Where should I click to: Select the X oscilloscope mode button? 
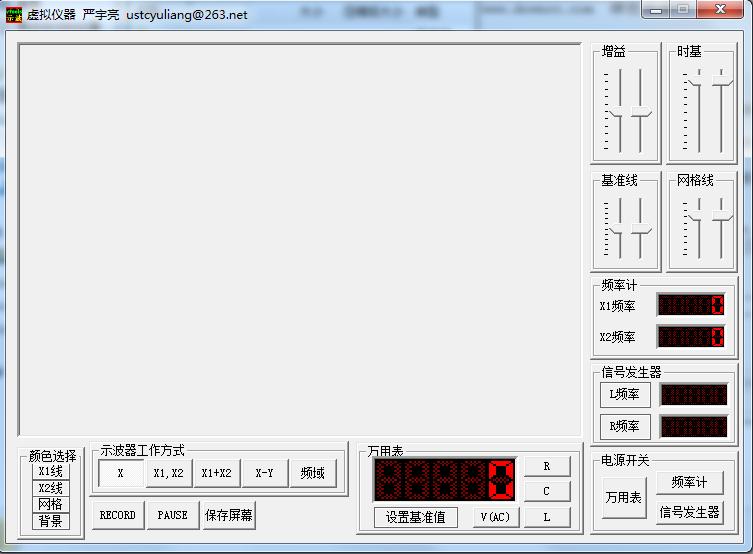pyautogui.click(x=121, y=473)
